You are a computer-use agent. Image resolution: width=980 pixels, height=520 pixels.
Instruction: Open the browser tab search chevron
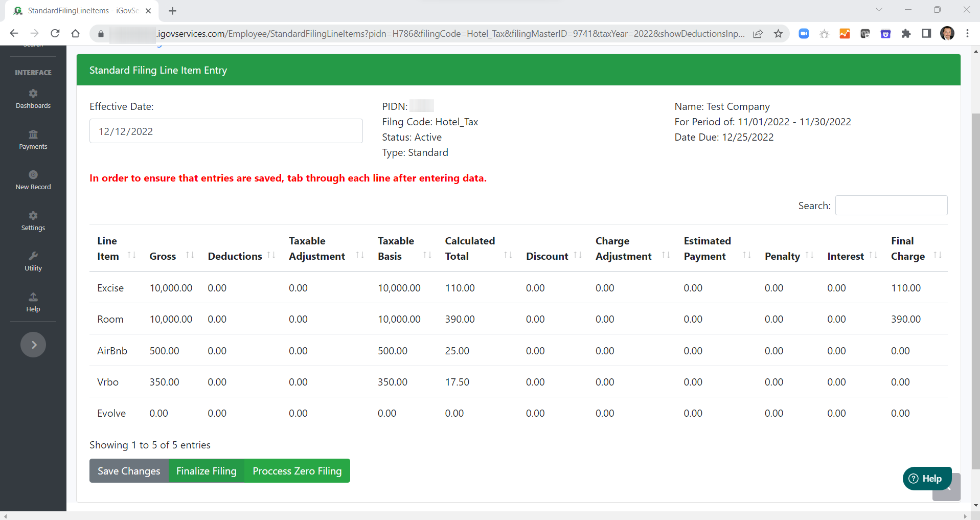[879, 9]
